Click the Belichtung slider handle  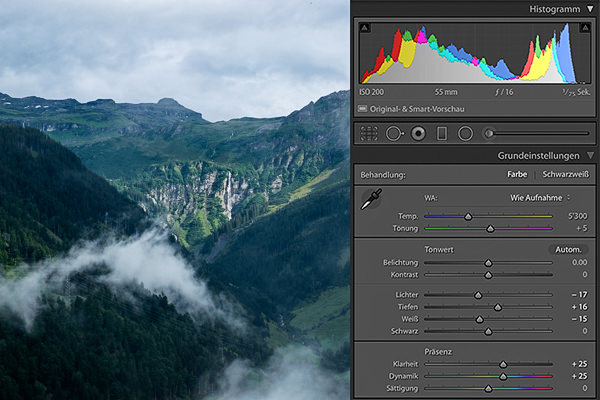tap(488, 263)
